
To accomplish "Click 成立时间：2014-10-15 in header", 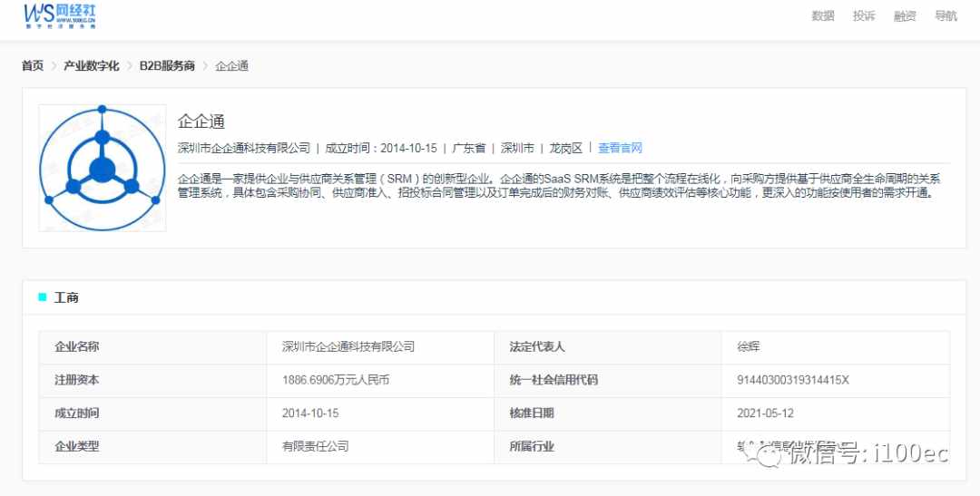I will coord(381,148).
